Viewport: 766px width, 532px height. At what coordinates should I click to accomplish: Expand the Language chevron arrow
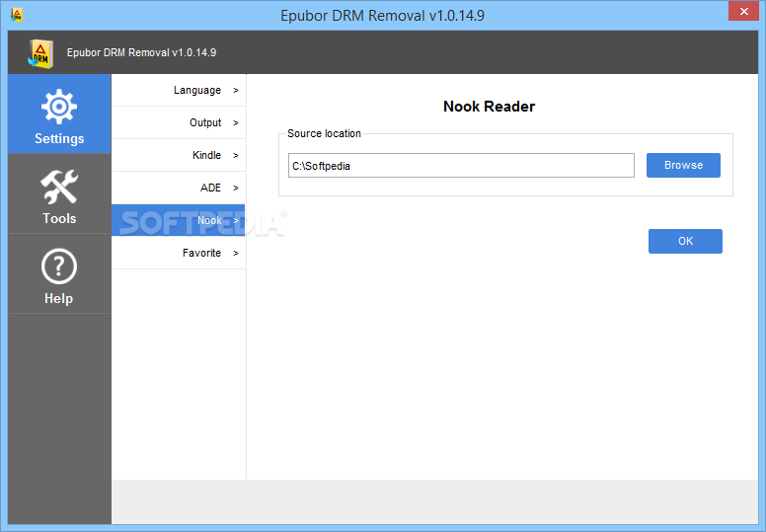[x=236, y=91]
